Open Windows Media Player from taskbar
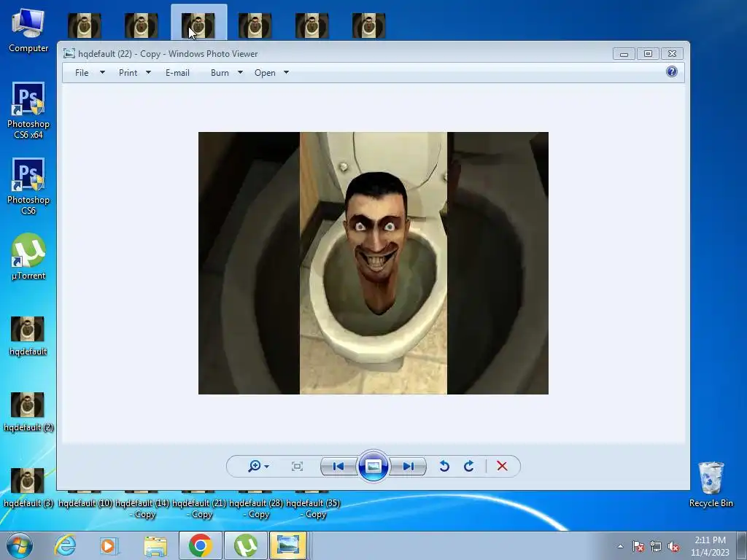 pyautogui.click(x=109, y=545)
